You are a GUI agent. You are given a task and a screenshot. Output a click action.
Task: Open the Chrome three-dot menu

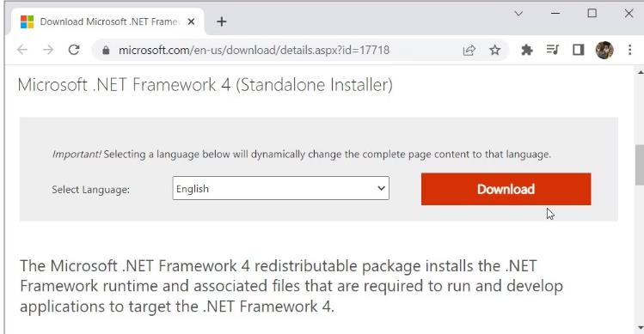629,50
